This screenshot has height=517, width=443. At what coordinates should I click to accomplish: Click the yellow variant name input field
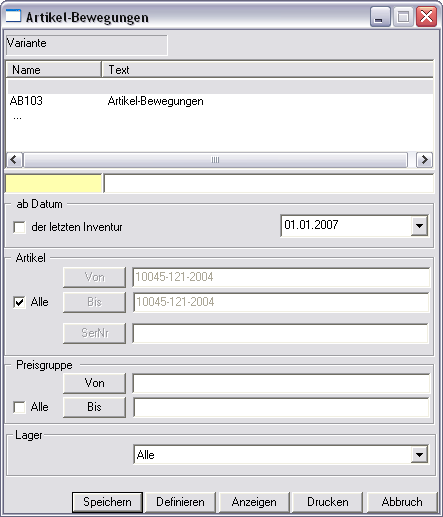point(54,183)
